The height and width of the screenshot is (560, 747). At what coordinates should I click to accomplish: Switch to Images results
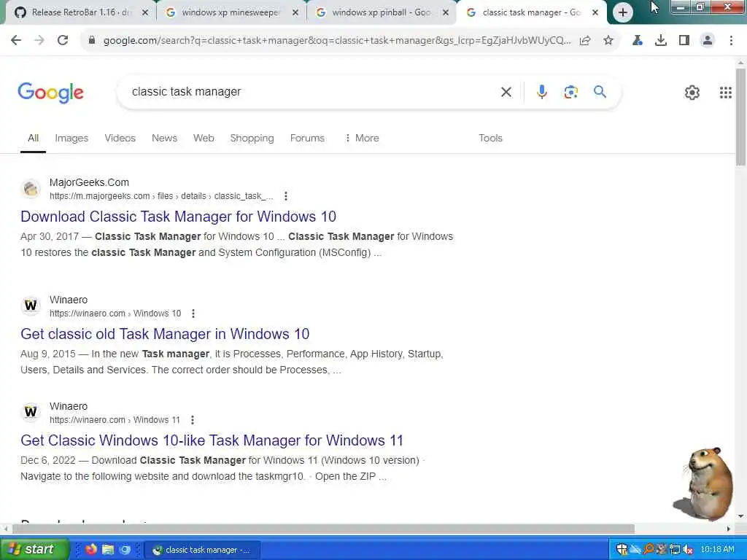(71, 138)
